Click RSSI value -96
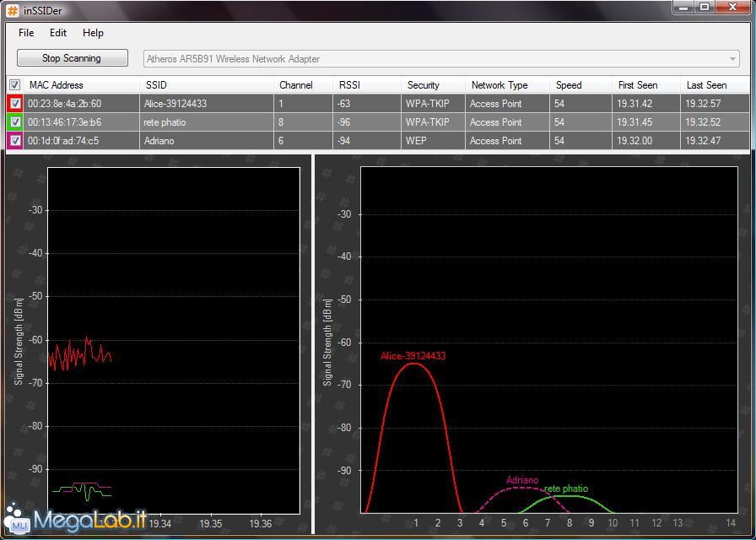 click(x=343, y=122)
